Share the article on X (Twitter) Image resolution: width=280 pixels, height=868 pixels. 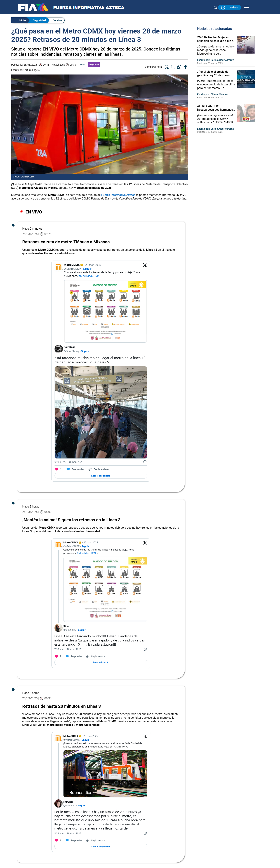click(x=167, y=67)
